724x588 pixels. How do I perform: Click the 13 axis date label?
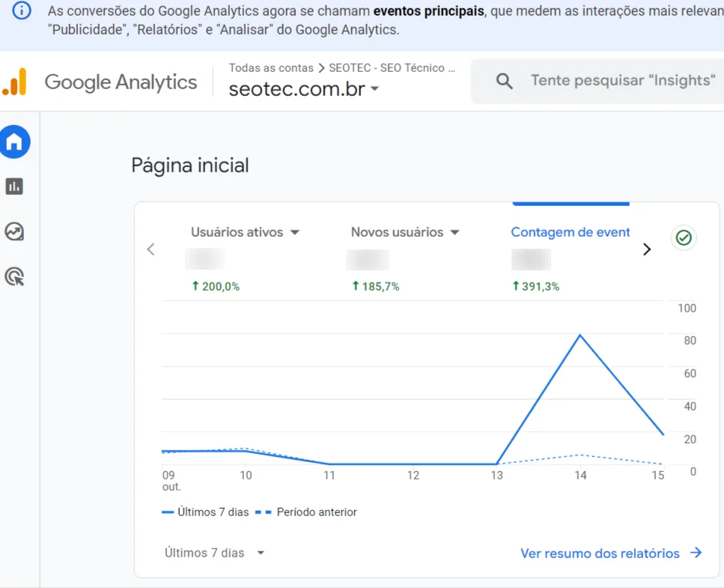(x=497, y=475)
